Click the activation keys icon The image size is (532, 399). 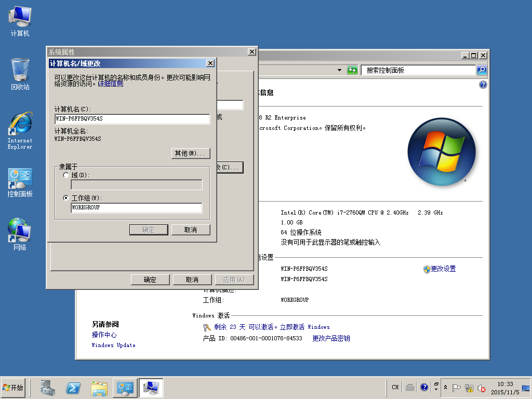tap(207, 327)
